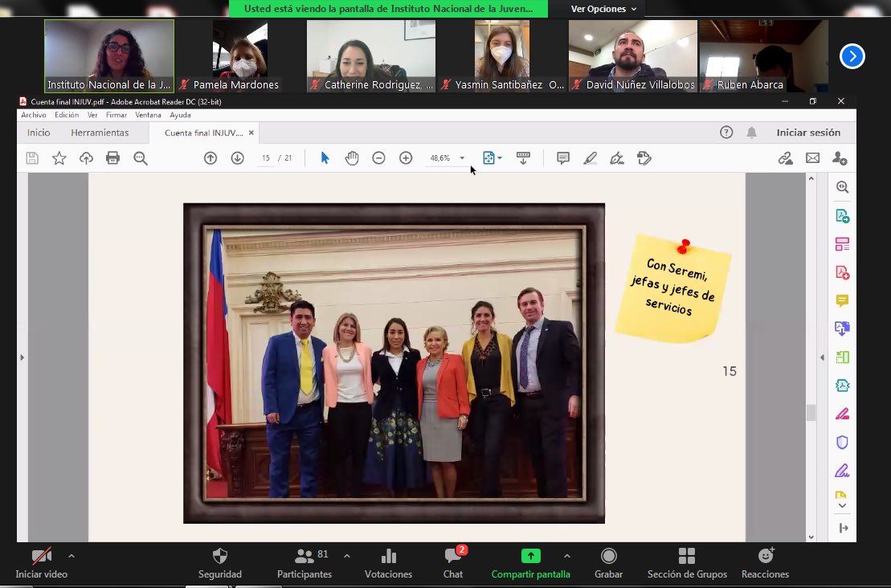Image resolution: width=891 pixels, height=588 pixels.
Task: Select the Create PDF tool
Action: coord(841,272)
